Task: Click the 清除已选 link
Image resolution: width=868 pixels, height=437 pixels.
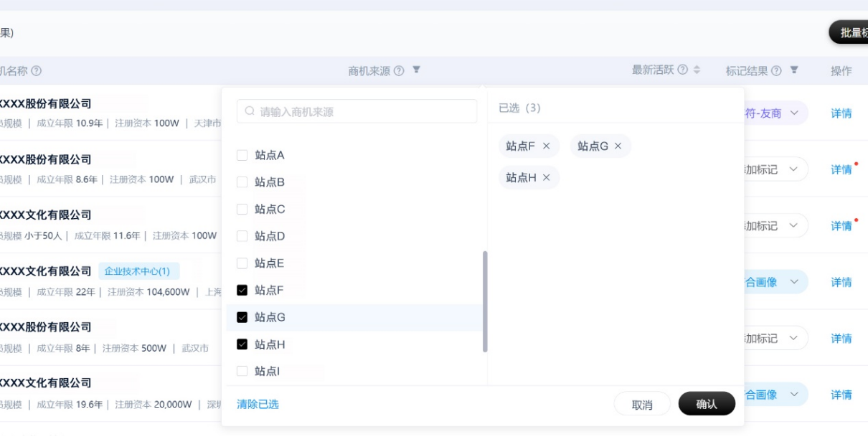Action: coord(258,405)
